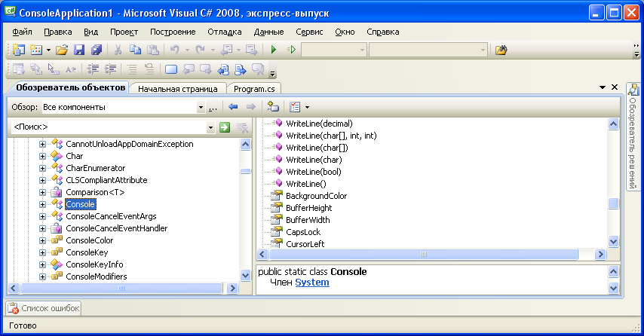Viewport: 644px width, 336px height.
Task: Click the Clear Search icon
Action: [x=242, y=127]
